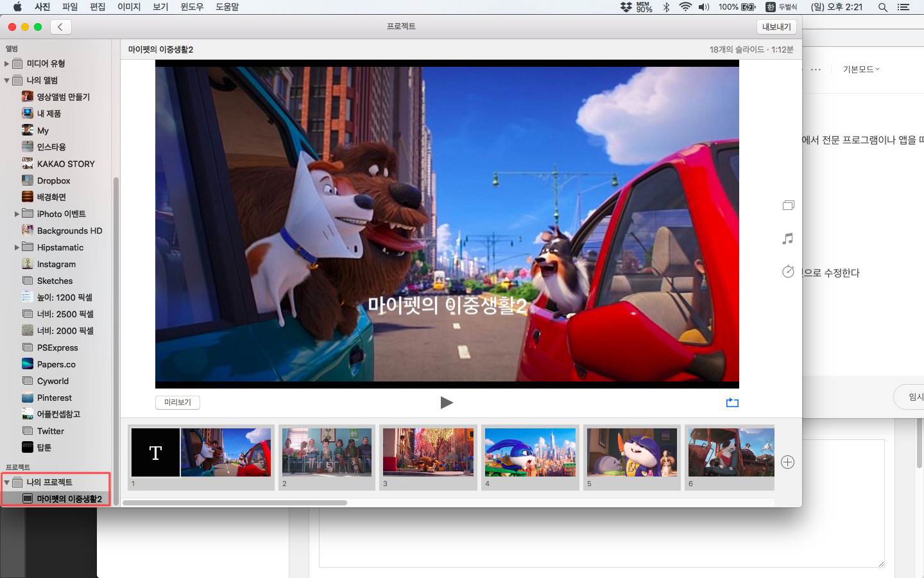
Task: Expand the Hipstamatic folder
Action: pyautogui.click(x=17, y=247)
